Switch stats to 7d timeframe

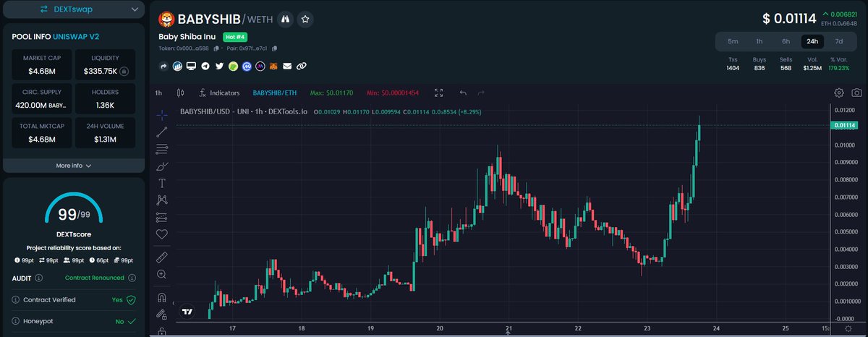point(839,41)
